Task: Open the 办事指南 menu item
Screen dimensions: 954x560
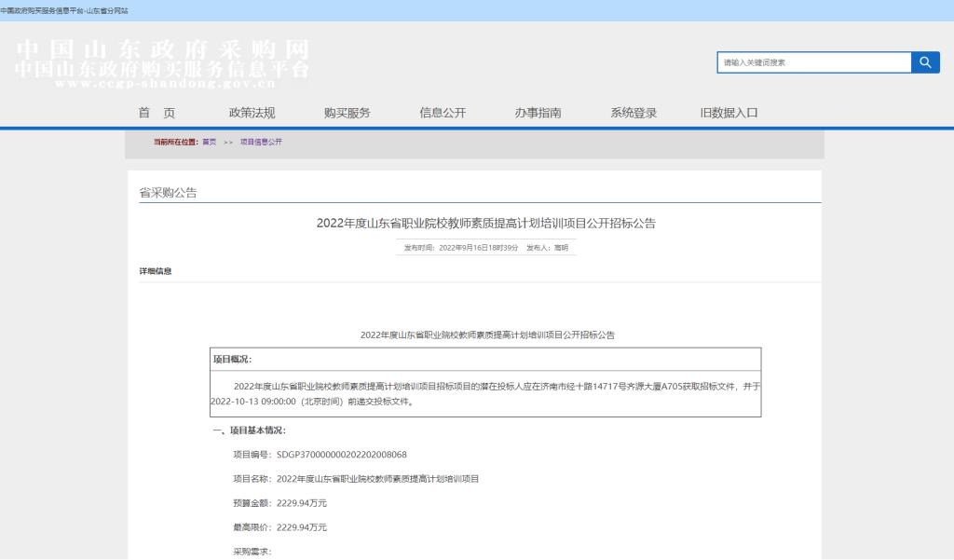Action: [538, 113]
